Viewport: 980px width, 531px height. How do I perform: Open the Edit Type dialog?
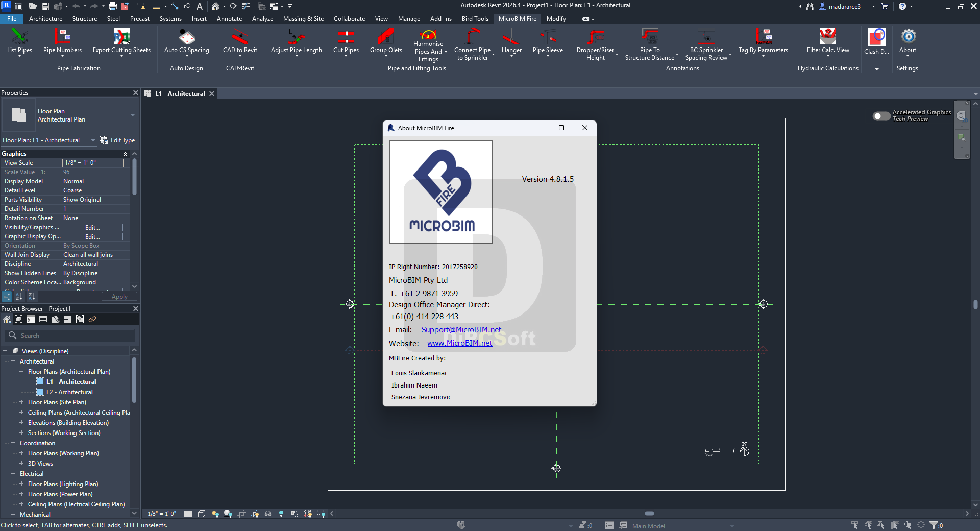(x=117, y=140)
